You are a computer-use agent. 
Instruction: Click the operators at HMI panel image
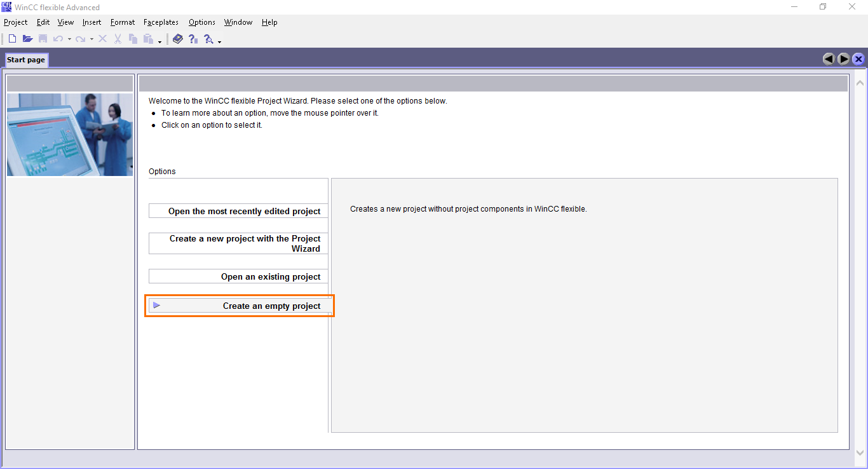pyautogui.click(x=70, y=135)
